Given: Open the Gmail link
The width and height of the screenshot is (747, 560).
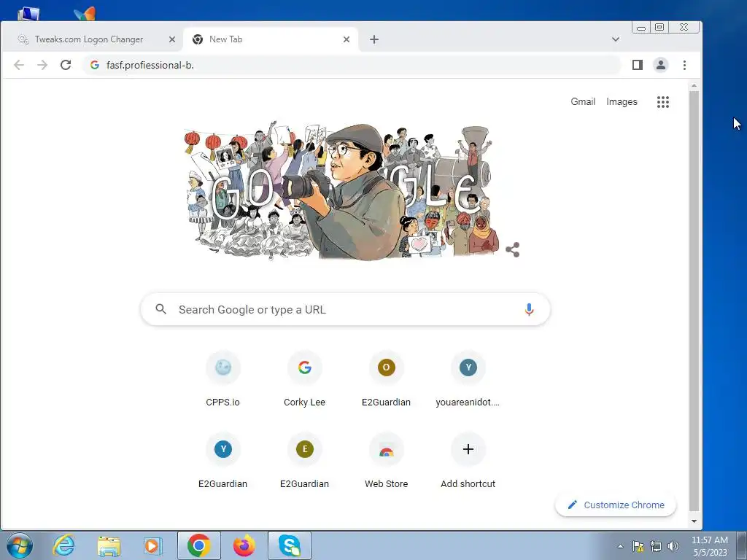Looking at the screenshot, I should coord(583,102).
